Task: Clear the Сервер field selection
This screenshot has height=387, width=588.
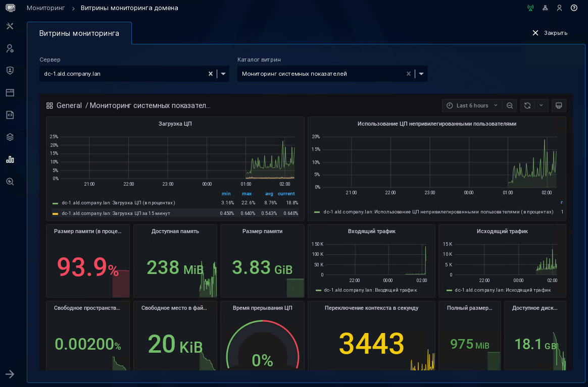Action: 211,74
